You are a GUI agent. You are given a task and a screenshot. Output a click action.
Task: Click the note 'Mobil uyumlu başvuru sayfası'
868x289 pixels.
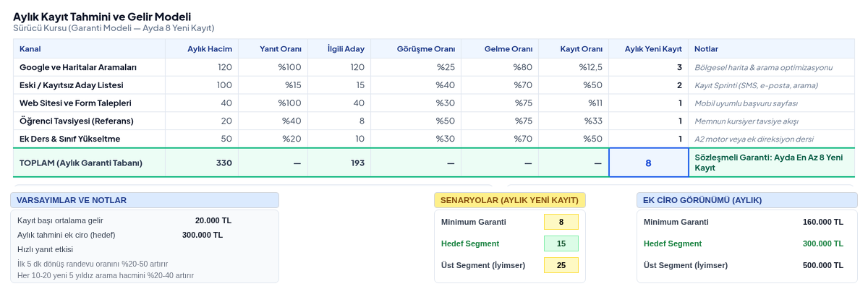pos(746,103)
